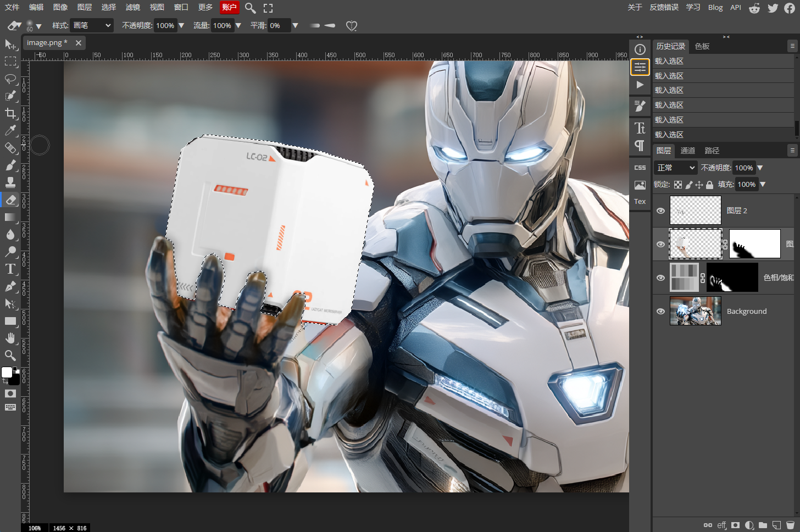Select the Type tool in left toolbar
Screen dimensions: 800x532
pos(10,269)
